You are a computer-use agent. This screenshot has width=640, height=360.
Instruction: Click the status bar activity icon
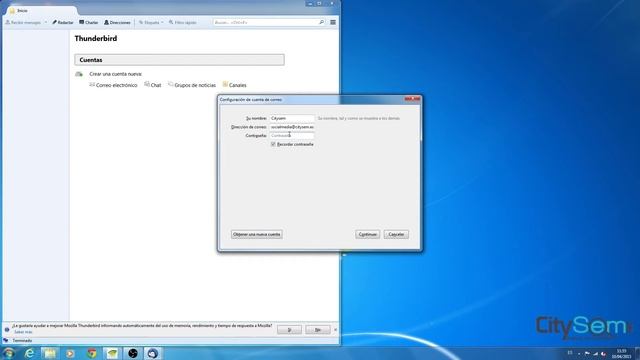pyautogui.click(x=6, y=340)
